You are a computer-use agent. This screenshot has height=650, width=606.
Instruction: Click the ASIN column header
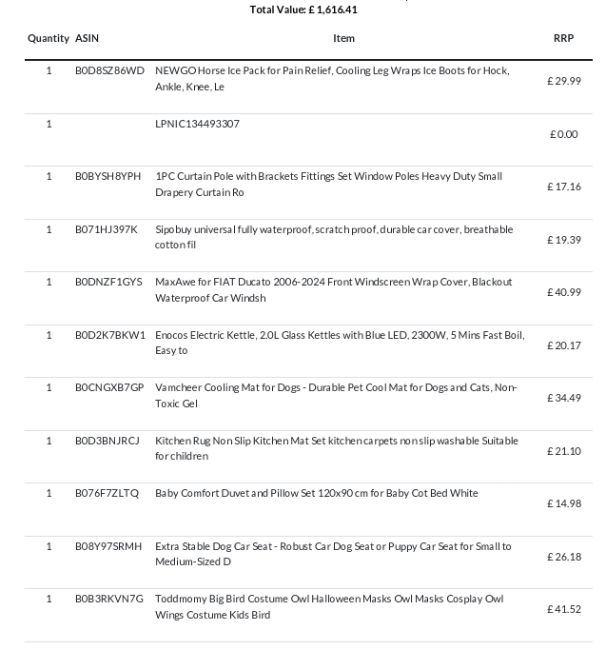[87, 38]
